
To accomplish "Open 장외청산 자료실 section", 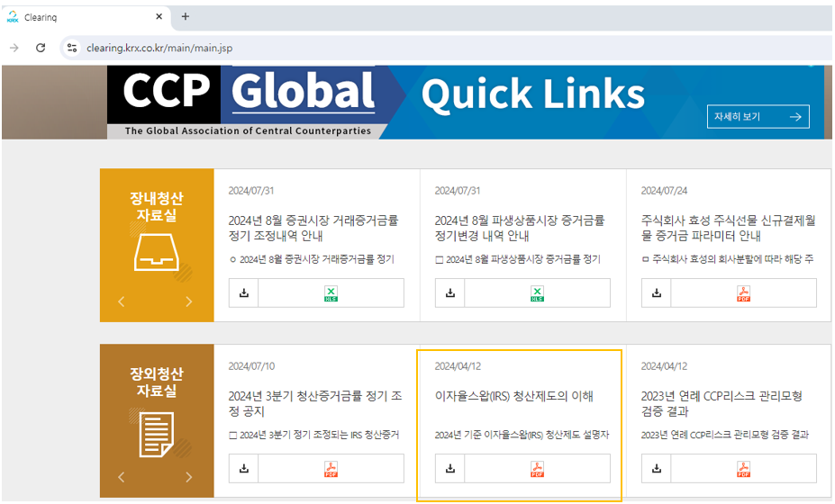I will click(157, 382).
